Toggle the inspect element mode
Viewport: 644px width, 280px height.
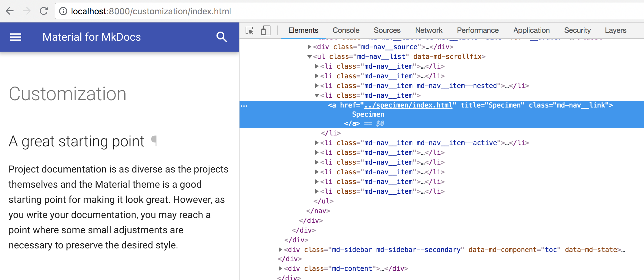click(x=249, y=31)
